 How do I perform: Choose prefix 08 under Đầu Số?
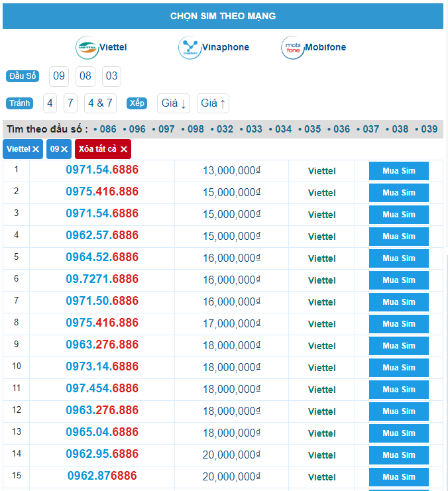85,76
